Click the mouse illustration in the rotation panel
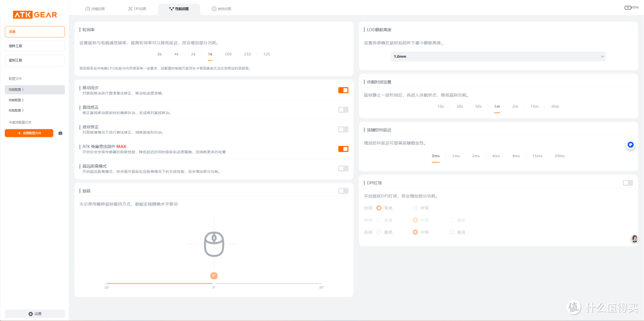644x321 pixels. pos(213,244)
